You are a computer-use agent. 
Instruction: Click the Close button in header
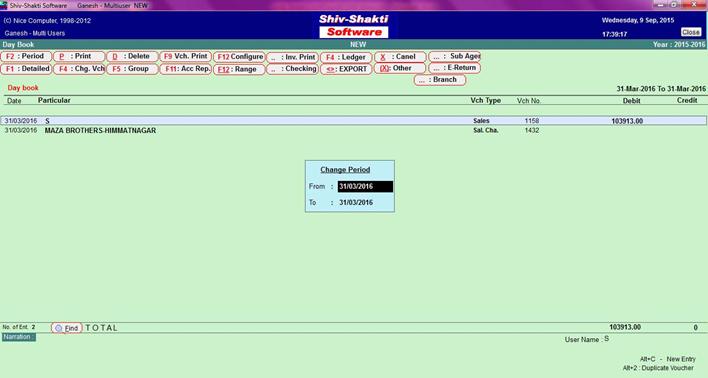click(x=690, y=32)
